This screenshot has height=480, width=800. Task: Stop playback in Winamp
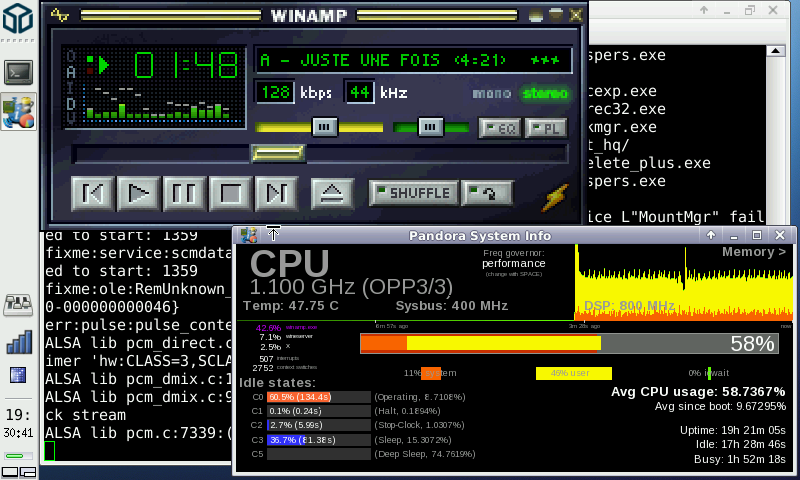[231, 193]
